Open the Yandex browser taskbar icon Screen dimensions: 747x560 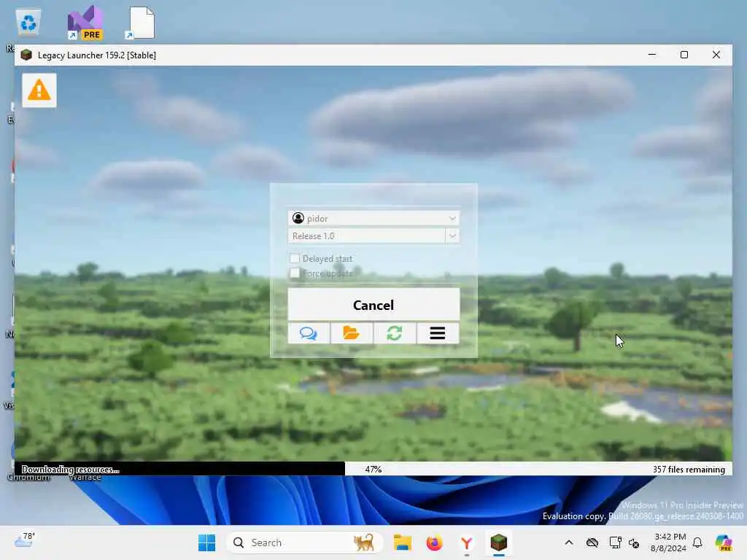[x=466, y=542]
